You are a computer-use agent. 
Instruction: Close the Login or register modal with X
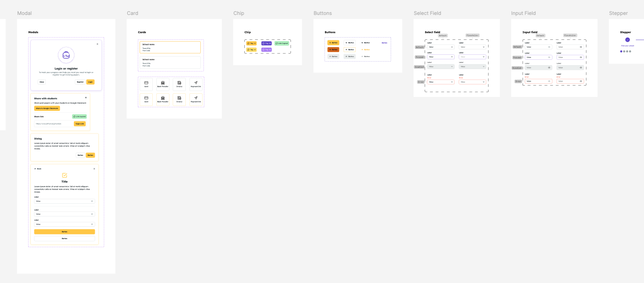coord(97,44)
